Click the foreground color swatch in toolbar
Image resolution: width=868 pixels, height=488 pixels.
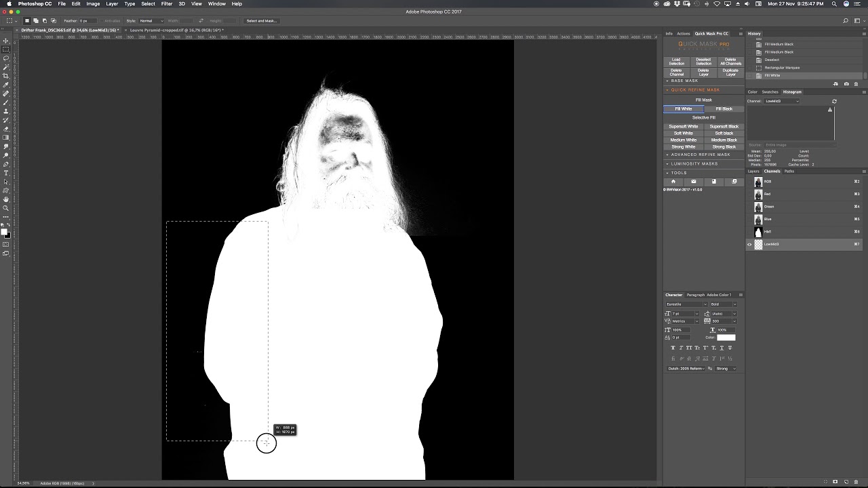(x=4, y=232)
